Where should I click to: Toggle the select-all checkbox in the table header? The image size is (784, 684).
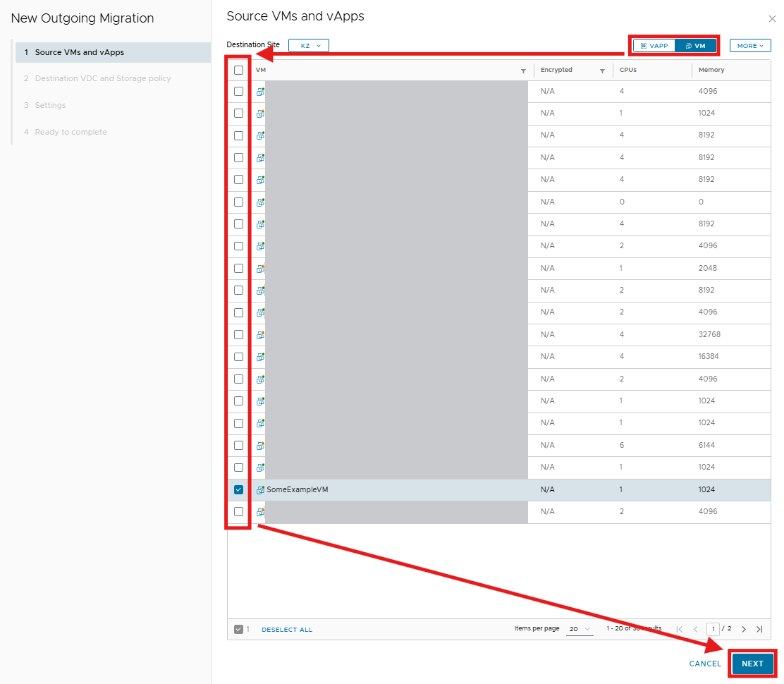coord(238,70)
